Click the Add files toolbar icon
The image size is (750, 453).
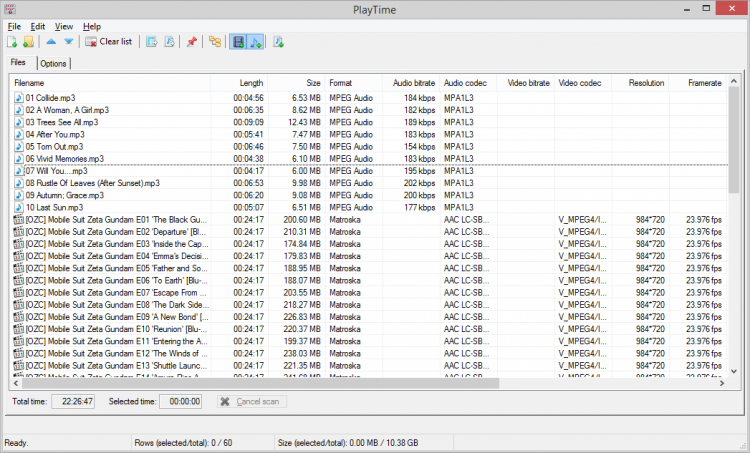12,42
